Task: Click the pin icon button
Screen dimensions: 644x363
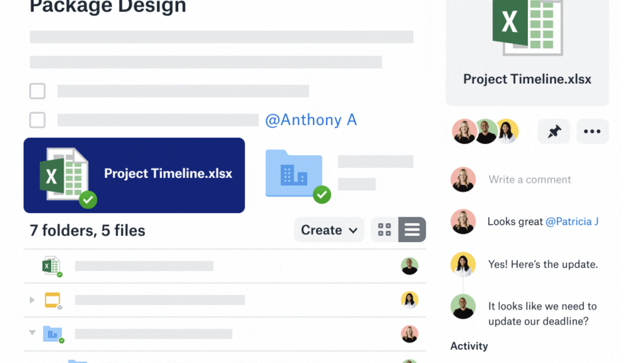Action: coord(554,132)
